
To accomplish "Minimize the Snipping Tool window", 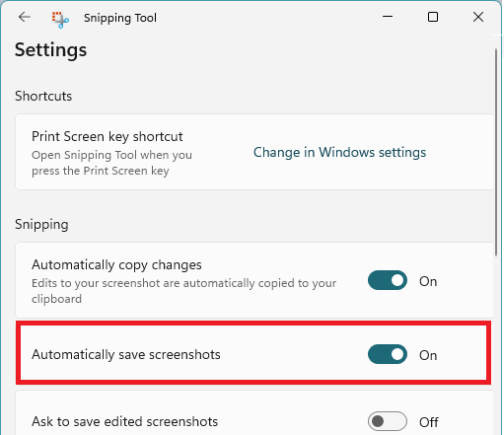I will coord(388,17).
